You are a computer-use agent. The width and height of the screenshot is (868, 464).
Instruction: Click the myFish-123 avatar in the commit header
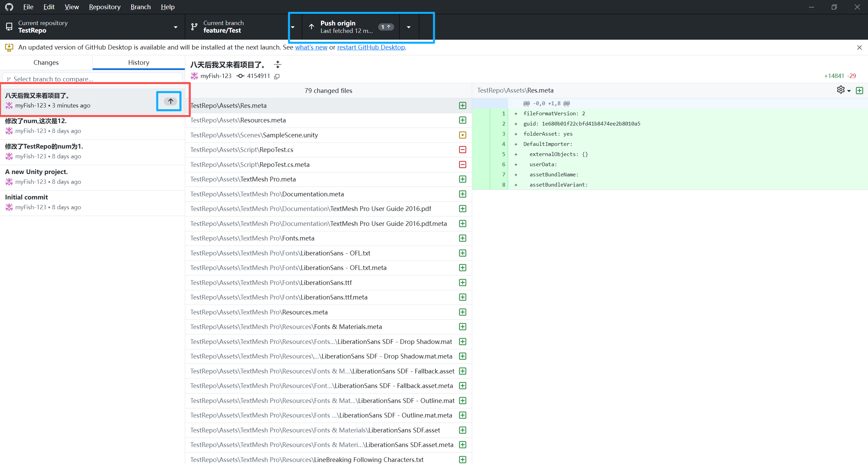194,76
